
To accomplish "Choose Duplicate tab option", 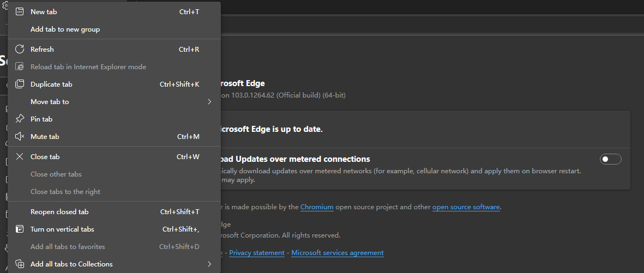I will click(x=114, y=84).
